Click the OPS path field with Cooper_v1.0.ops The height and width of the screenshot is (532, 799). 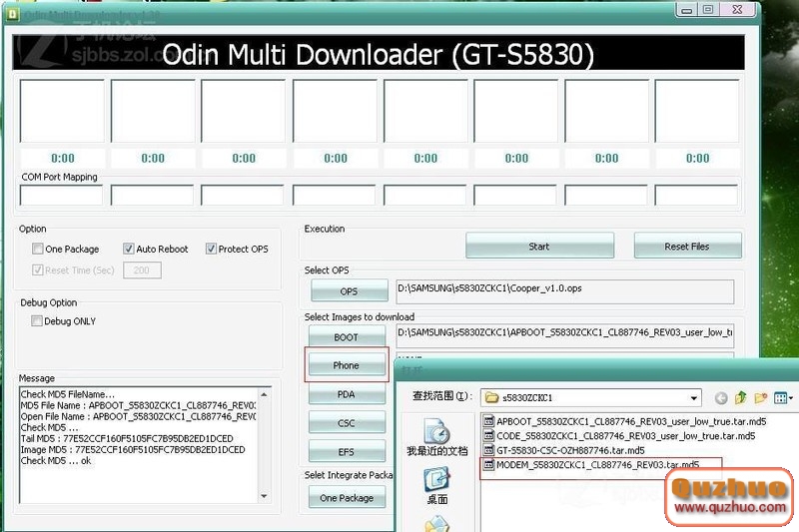(x=564, y=291)
